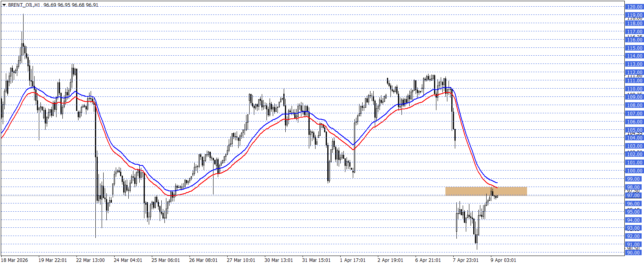
Task: Click the 120.00 price level label
Action: [x=634, y=7]
